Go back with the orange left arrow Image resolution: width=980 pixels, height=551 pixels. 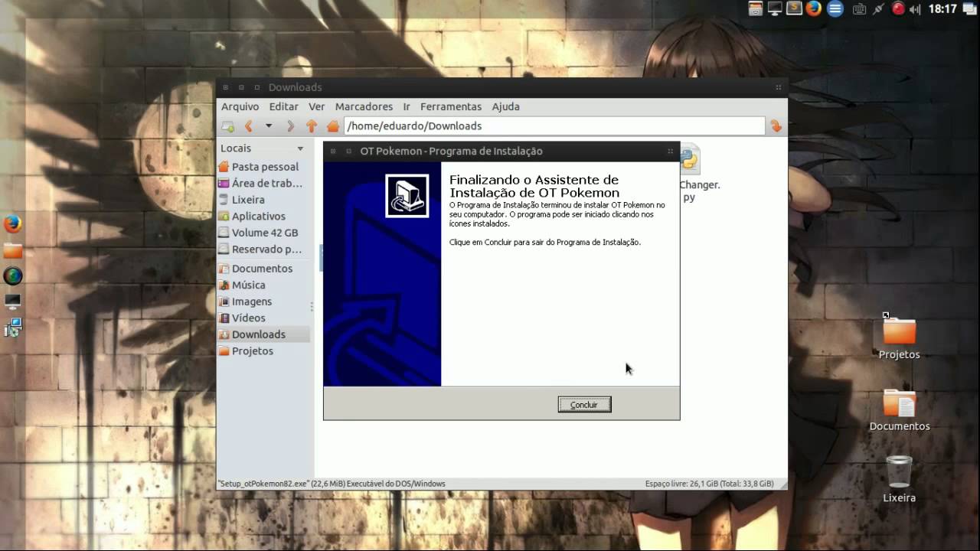tap(248, 126)
